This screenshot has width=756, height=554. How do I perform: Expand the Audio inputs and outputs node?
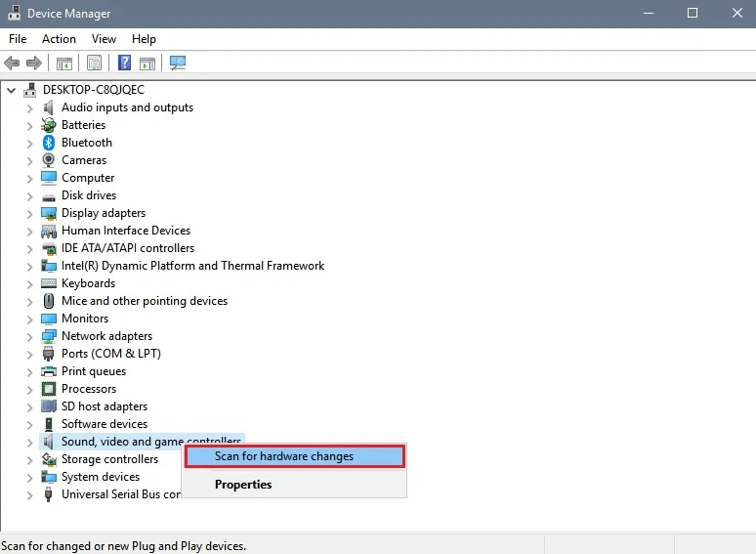coord(30,107)
